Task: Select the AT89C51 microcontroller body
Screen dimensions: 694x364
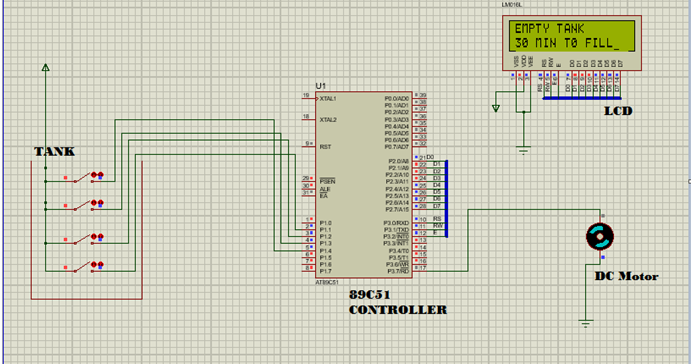Action: [364, 185]
